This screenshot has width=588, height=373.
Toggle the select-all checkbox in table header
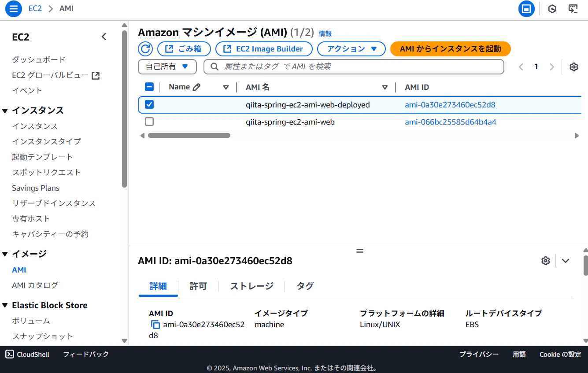[149, 87]
